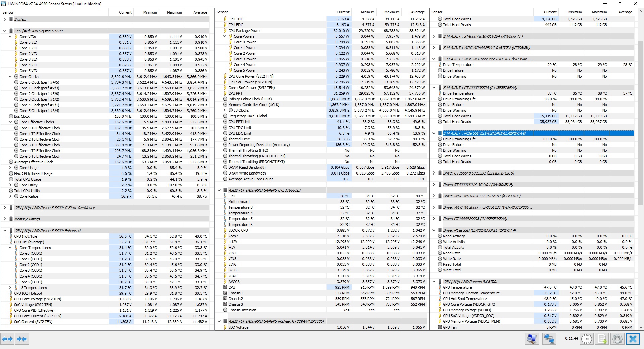The image size is (644, 349).
Task: Select the Chassis Intrusion row
Action: (x=321, y=310)
